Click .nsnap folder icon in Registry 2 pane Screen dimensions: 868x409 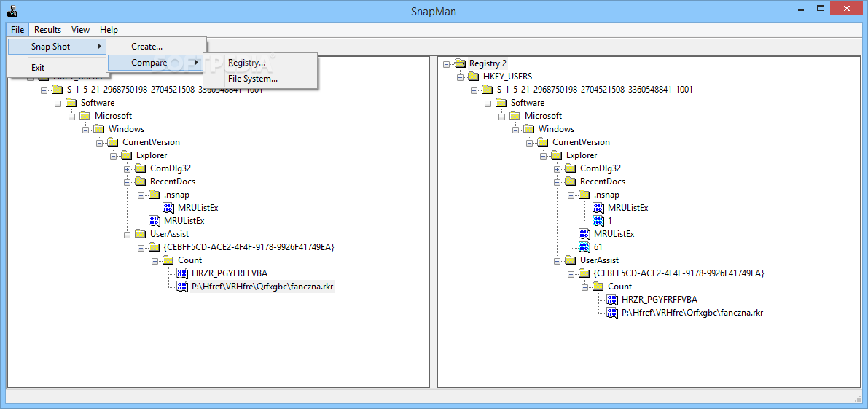(x=584, y=194)
